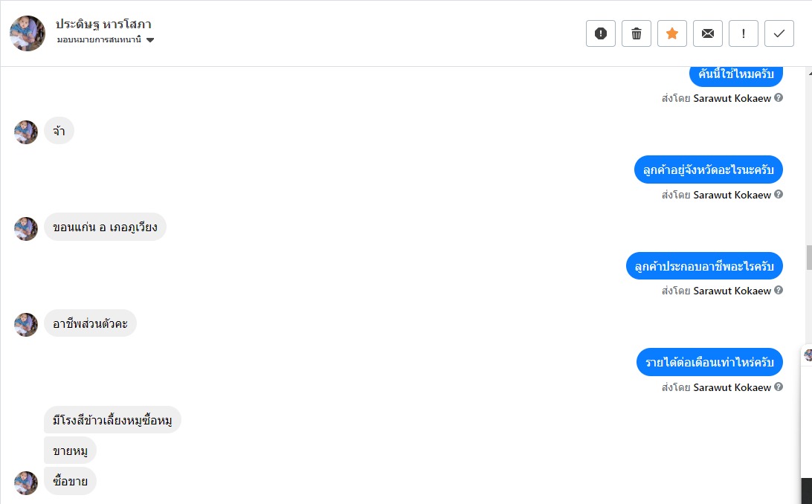This screenshot has height=504, width=812.
Task: Click avatar beside ขอนแก่น อ เภอภูเวียง message
Action: pyautogui.click(x=26, y=228)
